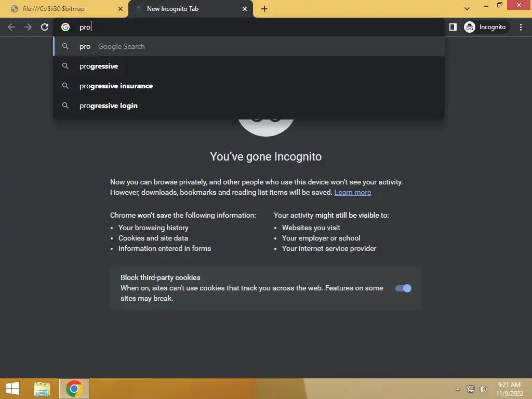Click 'Your internet service provider' text
Viewport: 532px width, 399px height.
329,249
